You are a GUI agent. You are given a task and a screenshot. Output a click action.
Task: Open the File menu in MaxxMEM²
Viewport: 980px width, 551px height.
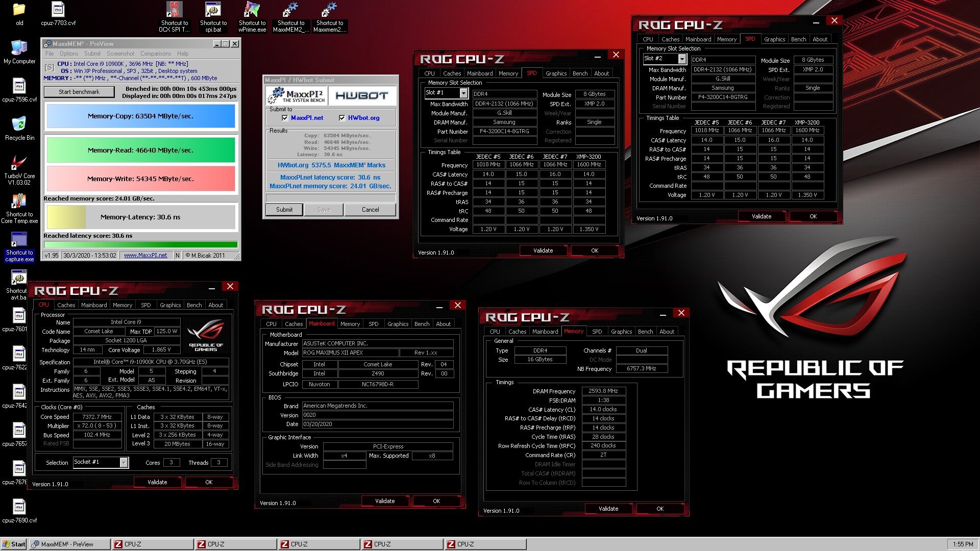[50, 54]
